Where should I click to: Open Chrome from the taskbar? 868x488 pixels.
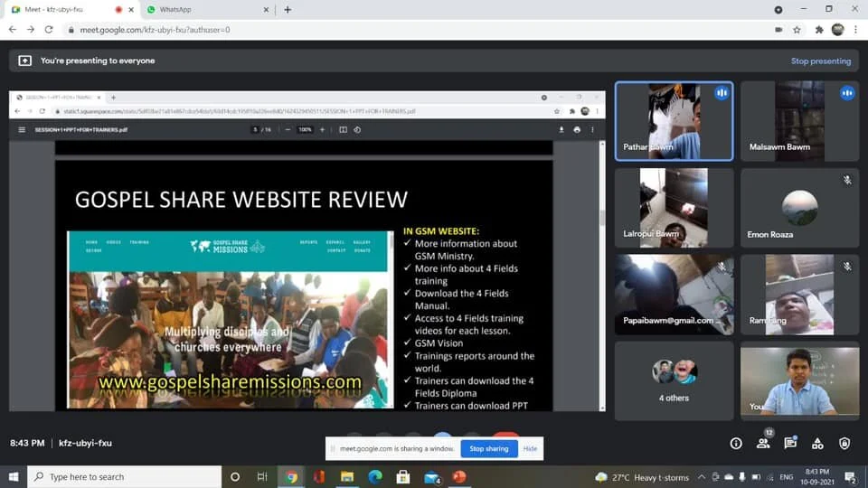(x=291, y=477)
